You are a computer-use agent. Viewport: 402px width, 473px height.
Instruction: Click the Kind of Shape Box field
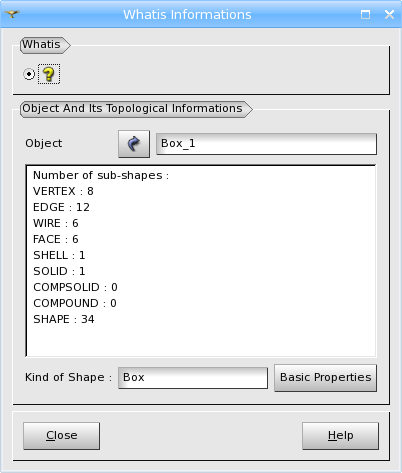point(193,378)
